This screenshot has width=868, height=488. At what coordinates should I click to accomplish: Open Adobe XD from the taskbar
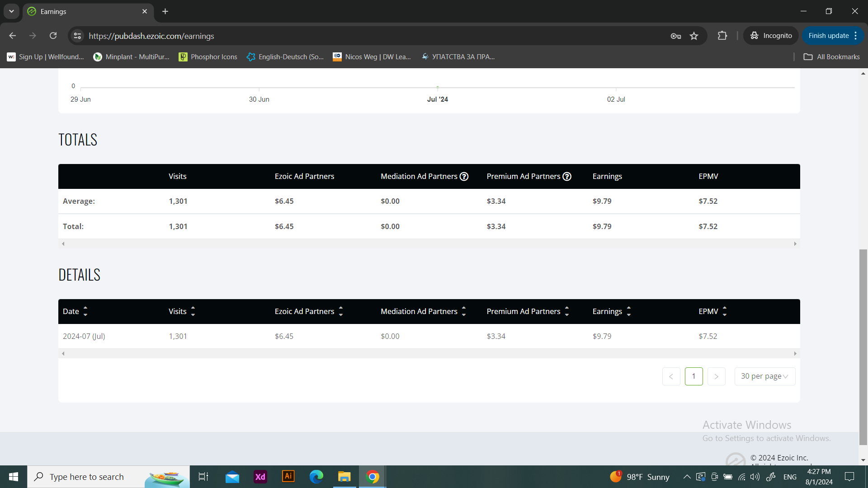click(x=260, y=477)
